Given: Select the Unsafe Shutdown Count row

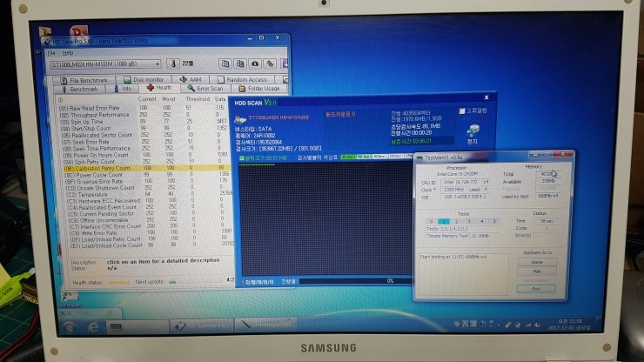Looking at the screenshot, I should 148,188.
